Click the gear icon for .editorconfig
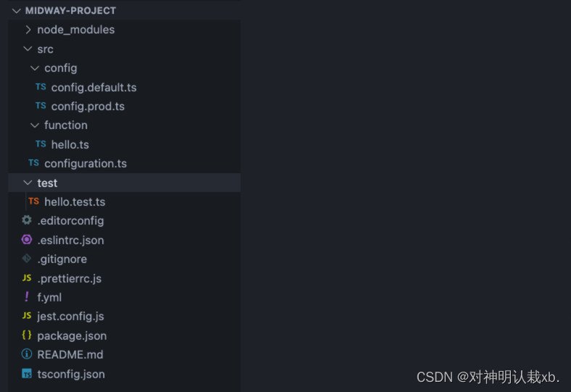Screen dimensions: 571x392 point(27,220)
